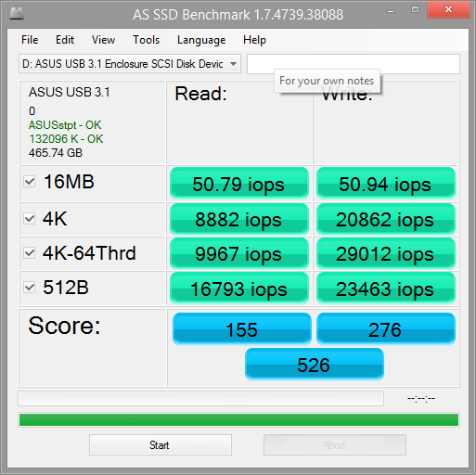Image resolution: width=476 pixels, height=475 pixels.
Task: Click the notes input field
Action: (x=354, y=64)
